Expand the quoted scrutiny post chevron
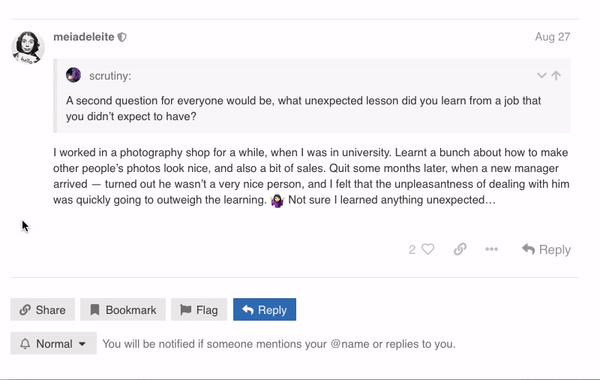 (541, 75)
